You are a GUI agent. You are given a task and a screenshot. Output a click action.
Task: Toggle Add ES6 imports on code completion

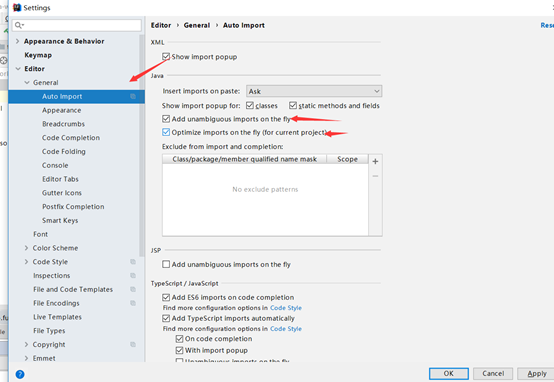[166, 297]
